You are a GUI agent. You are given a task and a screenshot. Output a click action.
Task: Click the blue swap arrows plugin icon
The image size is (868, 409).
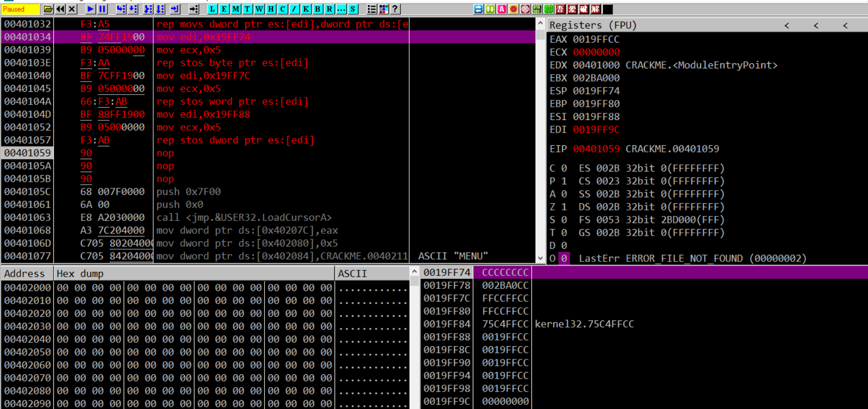[479, 9]
